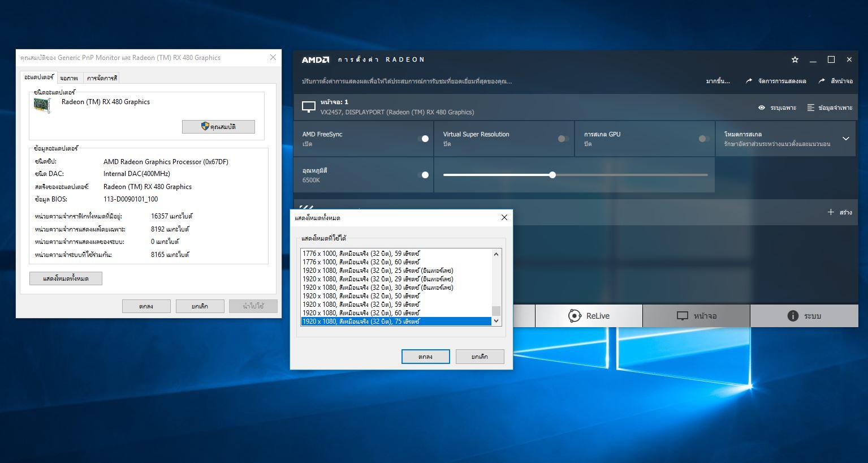Click the list icon for ข้อมูลจำเพาะ

[811, 108]
